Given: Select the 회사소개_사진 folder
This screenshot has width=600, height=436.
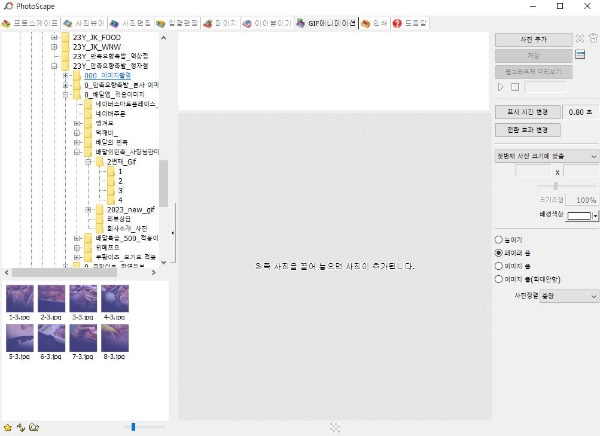Looking at the screenshot, I should [x=127, y=229].
